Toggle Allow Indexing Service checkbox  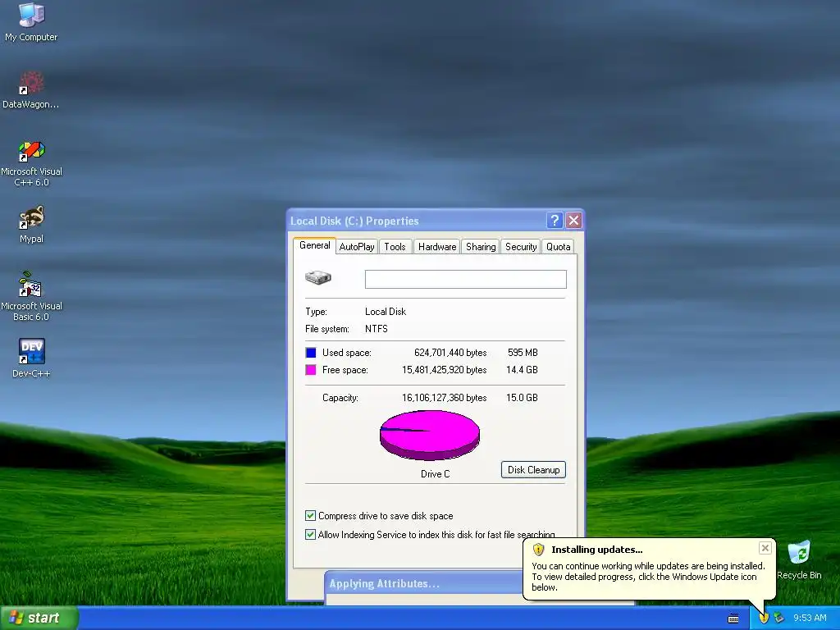click(x=310, y=534)
